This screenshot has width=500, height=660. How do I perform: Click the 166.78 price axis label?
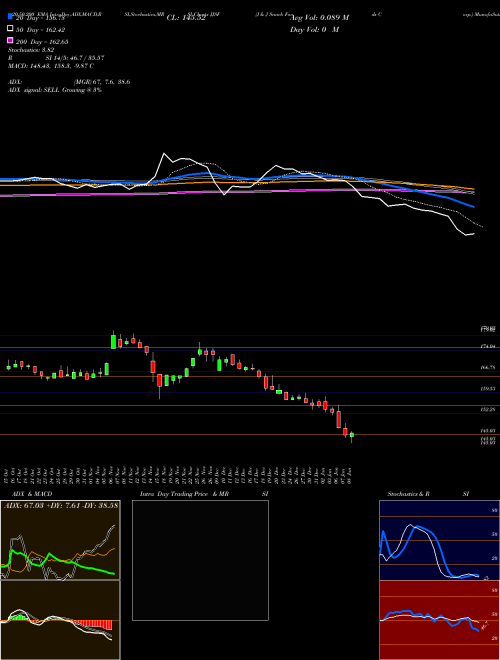[489, 367]
